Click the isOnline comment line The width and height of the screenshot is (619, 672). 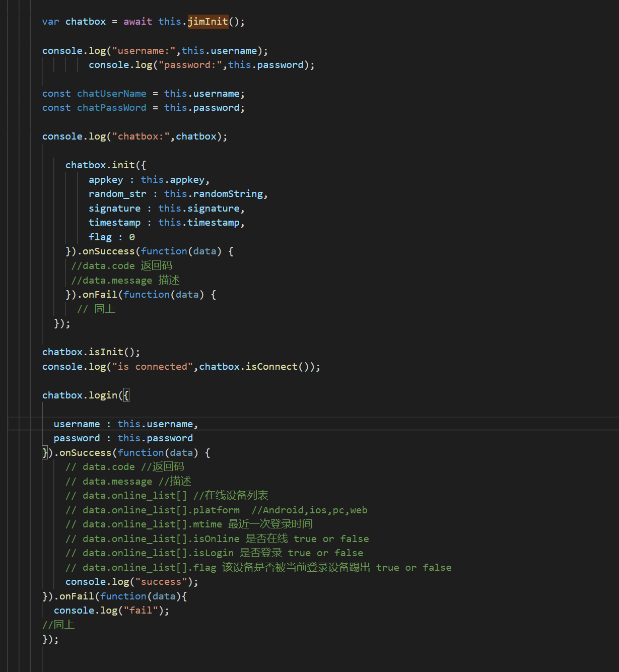217,539
